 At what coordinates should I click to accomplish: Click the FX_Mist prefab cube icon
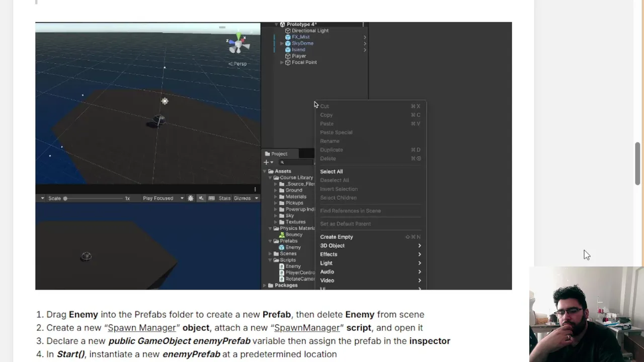pyautogui.click(x=288, y=37)
